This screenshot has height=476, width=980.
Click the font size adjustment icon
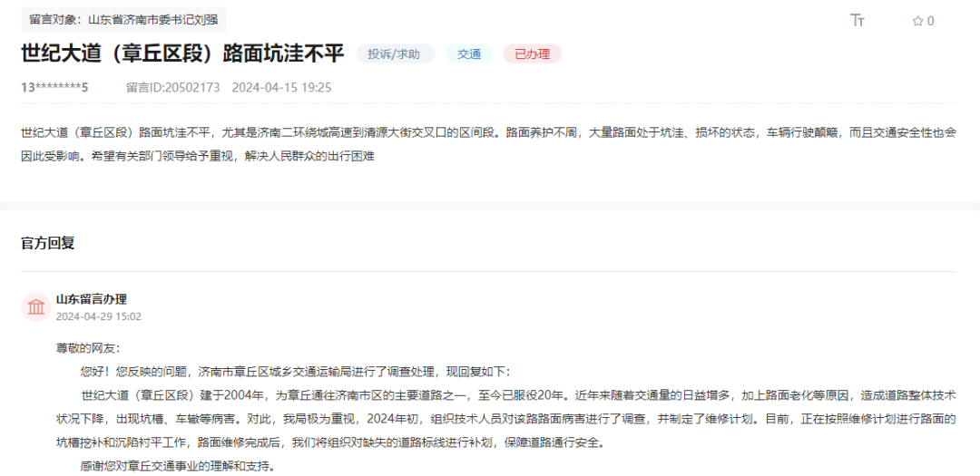click(857, 20)
